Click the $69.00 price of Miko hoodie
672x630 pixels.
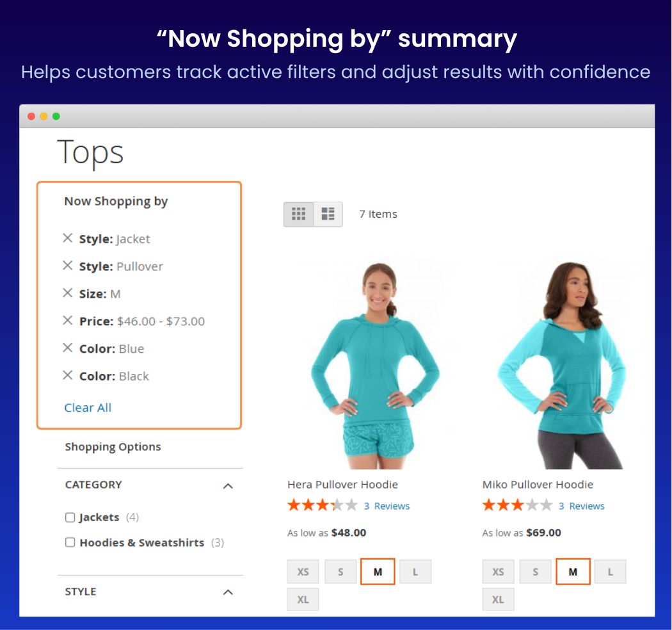pos(543,533)
